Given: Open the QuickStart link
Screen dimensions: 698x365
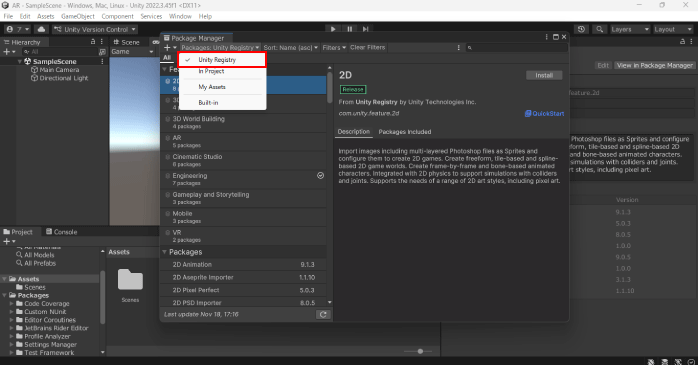Looking at the screenshot, I should (x=544, y=114).
